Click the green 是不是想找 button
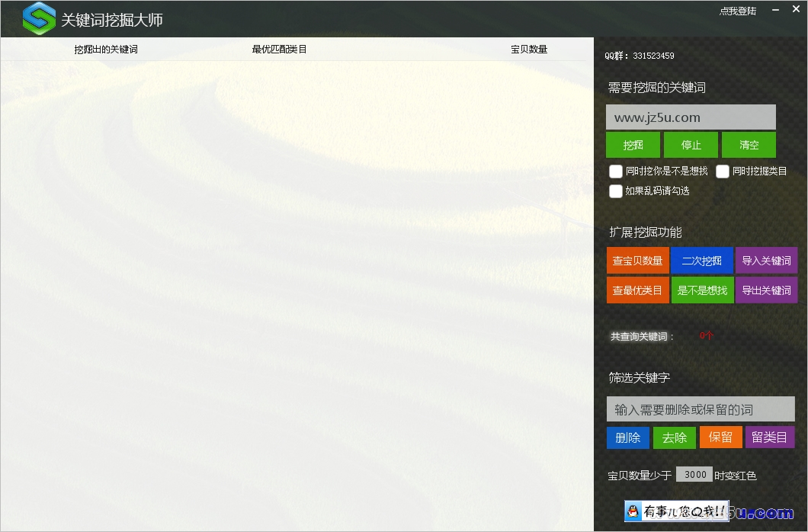Image resolution: width=808 pixels, height=532 pixels. (702, 290)
